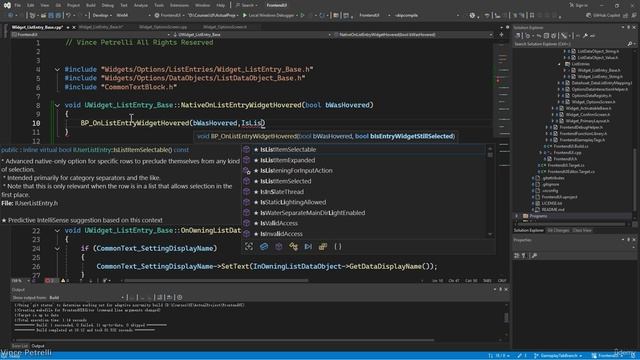Select IsListeningForInputAction suggestion
Screen dimensions: 640x360
pyautogui.click(x=363, y=171)
